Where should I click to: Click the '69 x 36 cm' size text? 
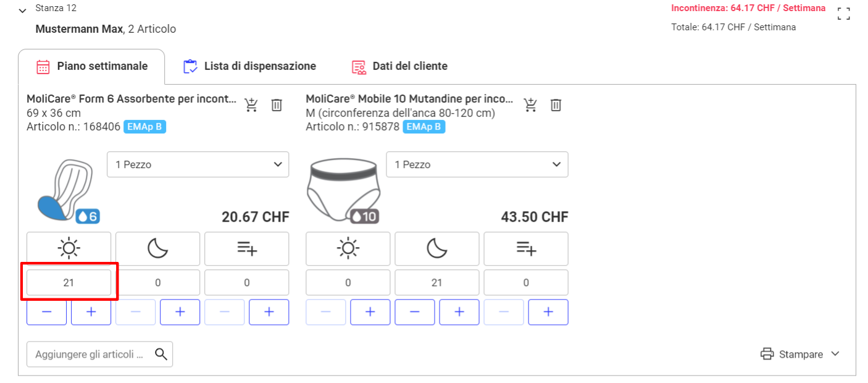pyautogui.click(x=54, y=113)
